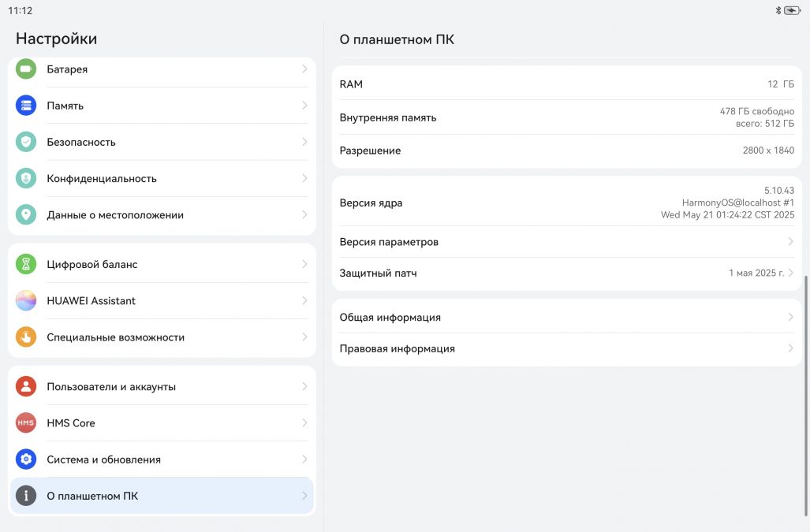Tap the green Battery icon
Image resolution: width=810 pixels, height=532 pixels.
(26, 69)
